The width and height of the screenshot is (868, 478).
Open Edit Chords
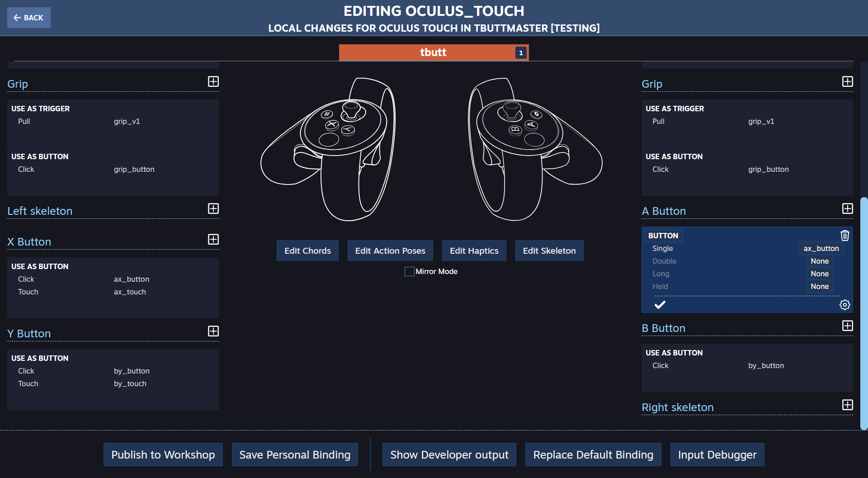tap(307, 251)
